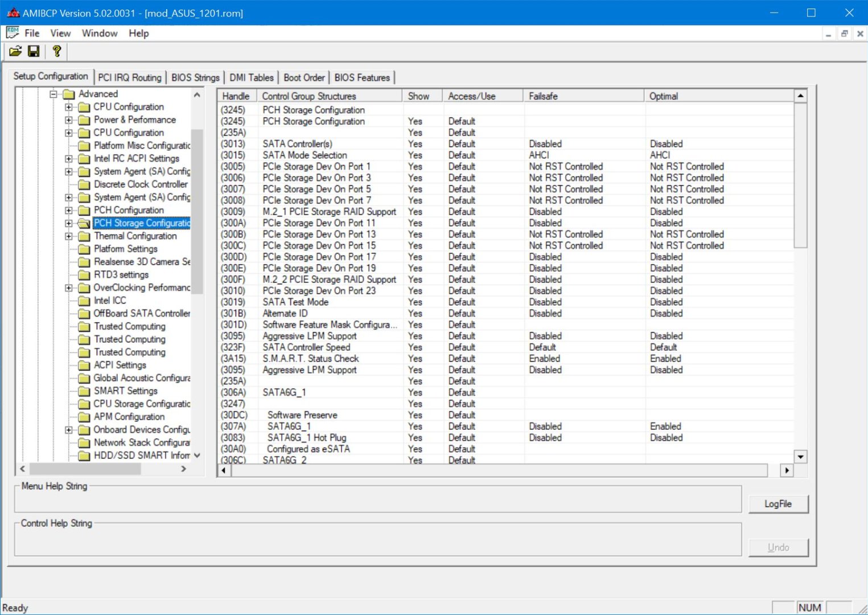Click the ACPI Settings folder icon

[84, 366]
